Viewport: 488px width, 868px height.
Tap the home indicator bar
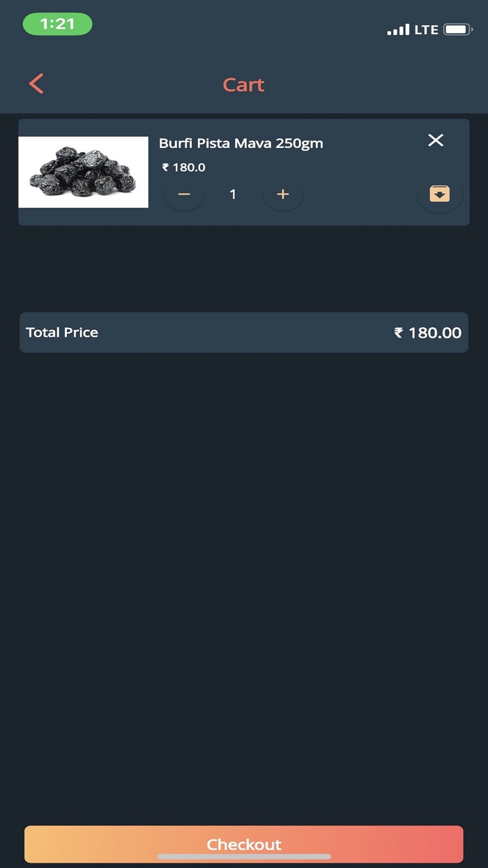(244, 856)
